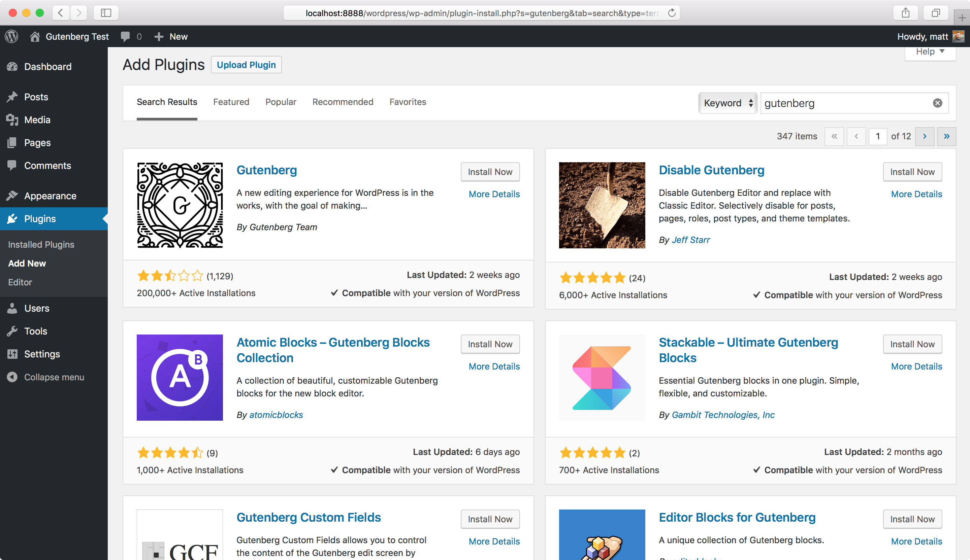Install Atomic Blocks plugin
The image size is (970, 560).
coord(490,344)
